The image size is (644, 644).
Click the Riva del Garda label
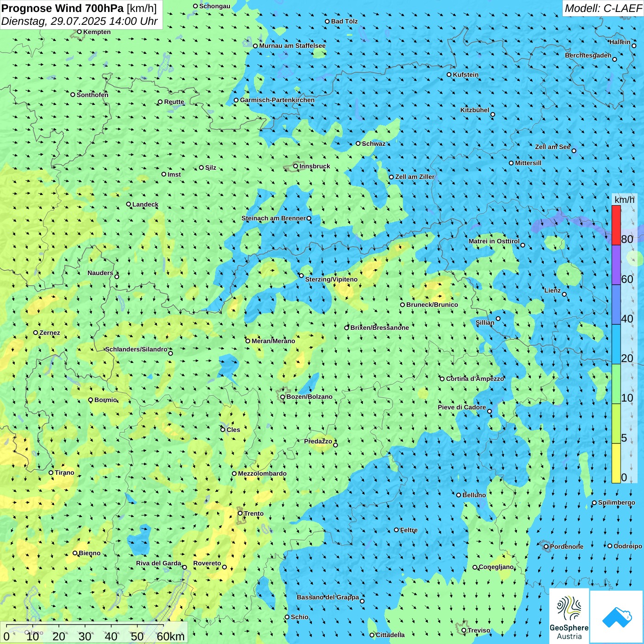159,563
